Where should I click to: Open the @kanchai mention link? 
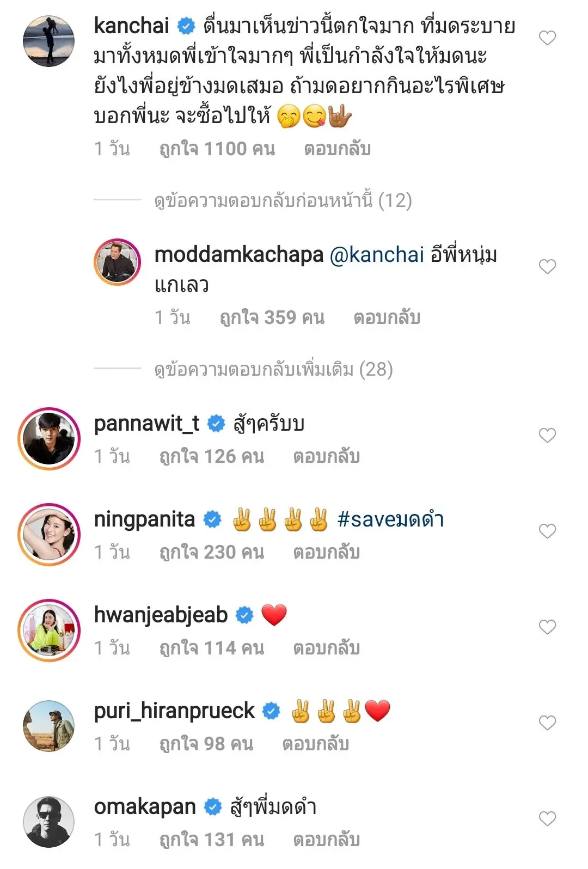pyautogui.click(x=377, y=255)
